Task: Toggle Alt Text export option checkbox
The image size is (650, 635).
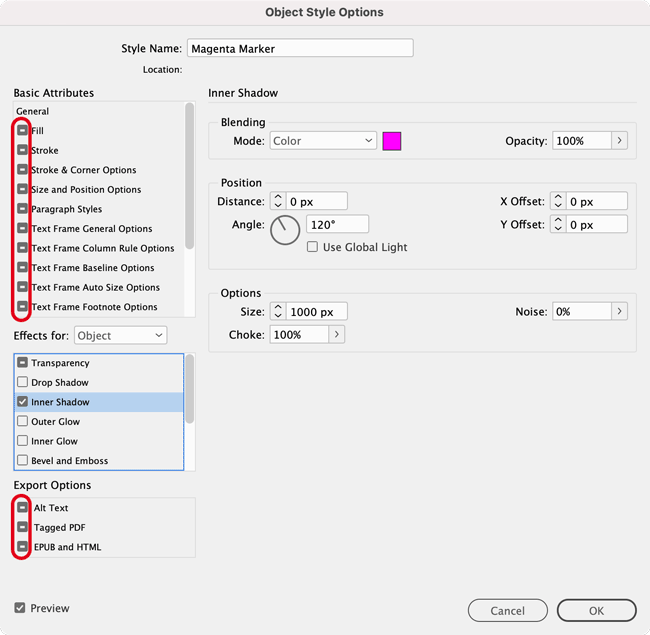Action: (22, 507)
